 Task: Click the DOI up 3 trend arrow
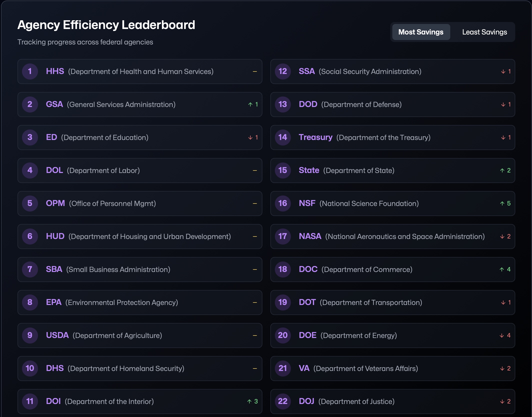pos(252,401)
